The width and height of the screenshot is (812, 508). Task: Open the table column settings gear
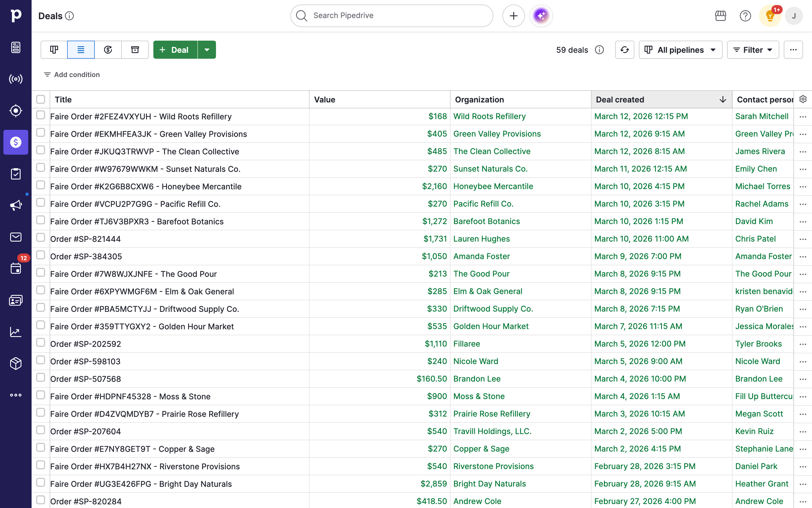[x=803, y=99]
